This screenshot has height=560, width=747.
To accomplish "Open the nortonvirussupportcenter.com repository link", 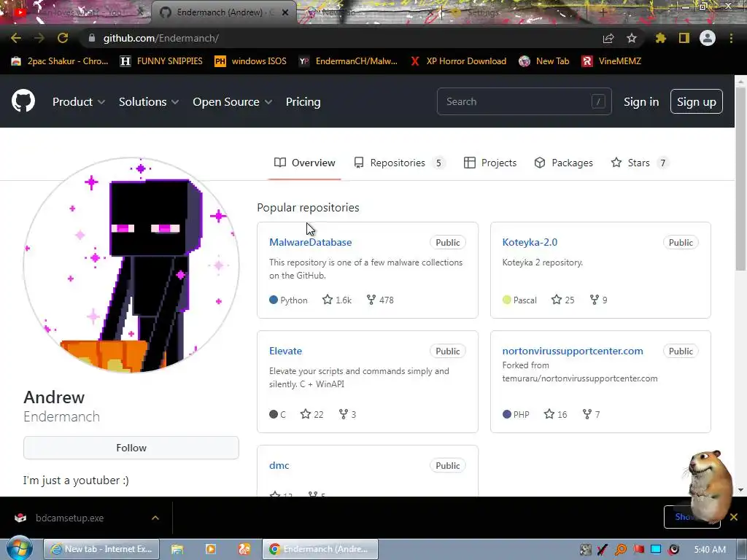I will point(573,351).
